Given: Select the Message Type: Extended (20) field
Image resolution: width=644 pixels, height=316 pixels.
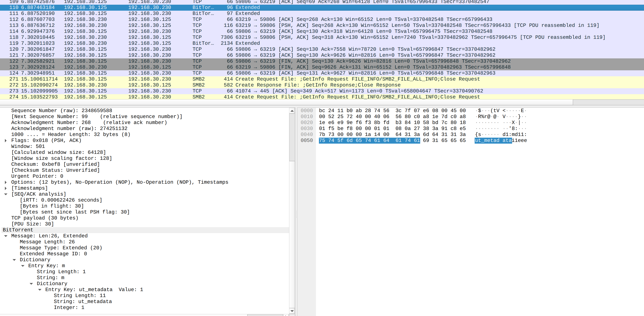Looking at the screenshot, I should 61,248.
